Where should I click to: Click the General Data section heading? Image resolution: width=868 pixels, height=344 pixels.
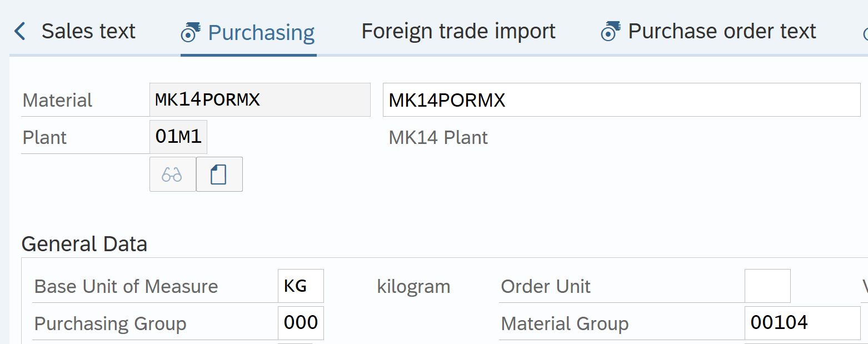[x=84, y=244]
